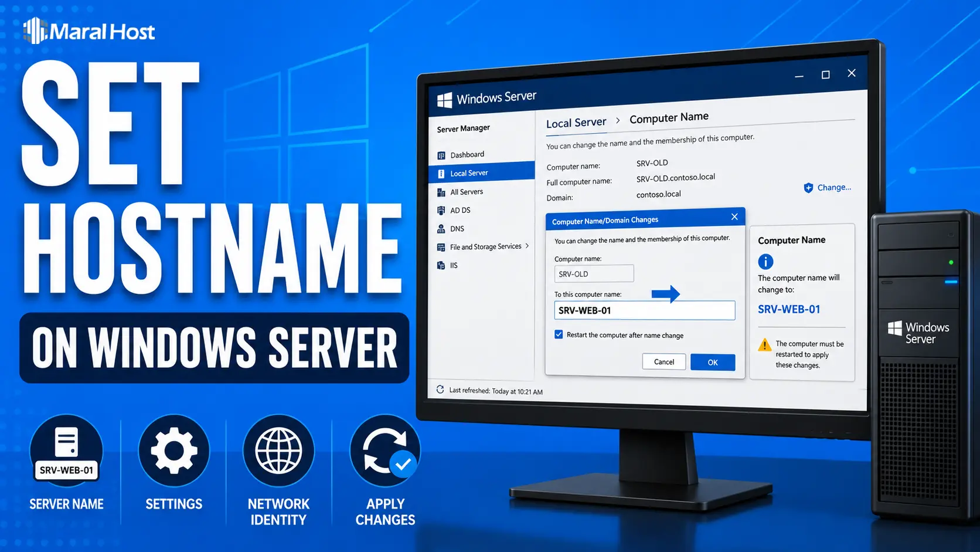Click the Windows Server logo in title bar
The image size is (980, 552).
click(445, 101)
